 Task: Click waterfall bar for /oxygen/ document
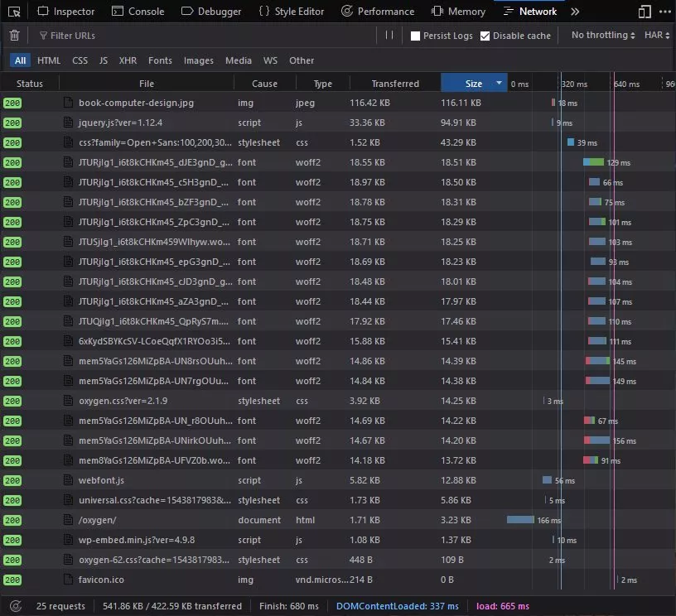[521, 520]
